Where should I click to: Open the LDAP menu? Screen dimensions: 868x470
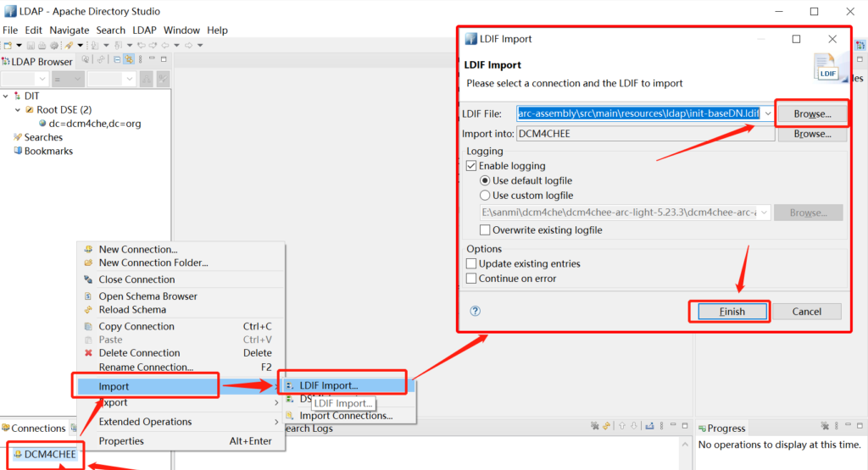pos(144,30)
